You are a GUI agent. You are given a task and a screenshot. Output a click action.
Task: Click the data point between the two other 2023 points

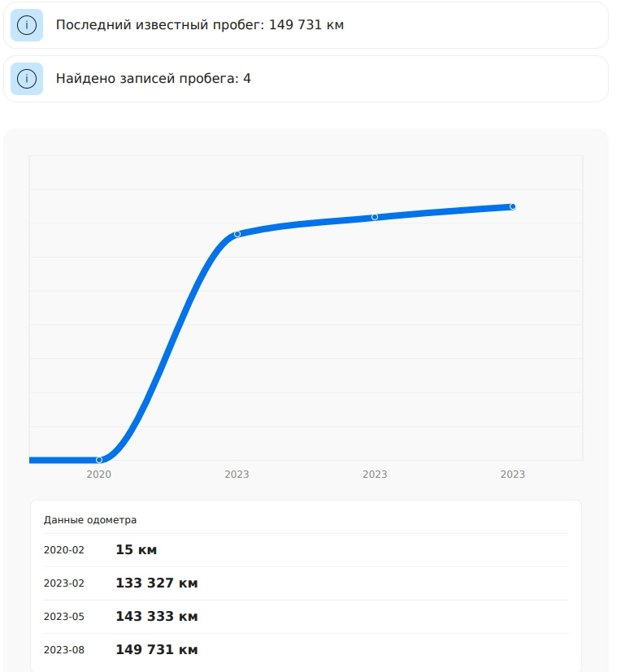pyautogui.click(x=375, y=217)
